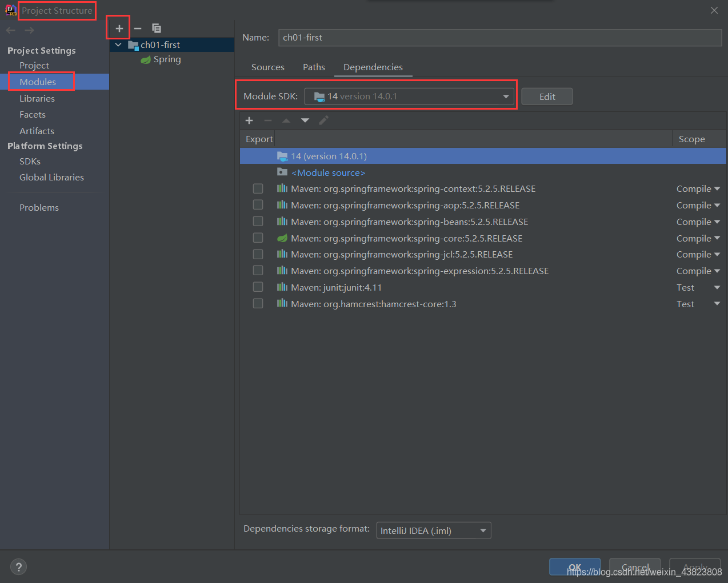This screenshot has height=583, width=728.
Task: Change scope dropdown for spring-core
Action: point(698,239)
